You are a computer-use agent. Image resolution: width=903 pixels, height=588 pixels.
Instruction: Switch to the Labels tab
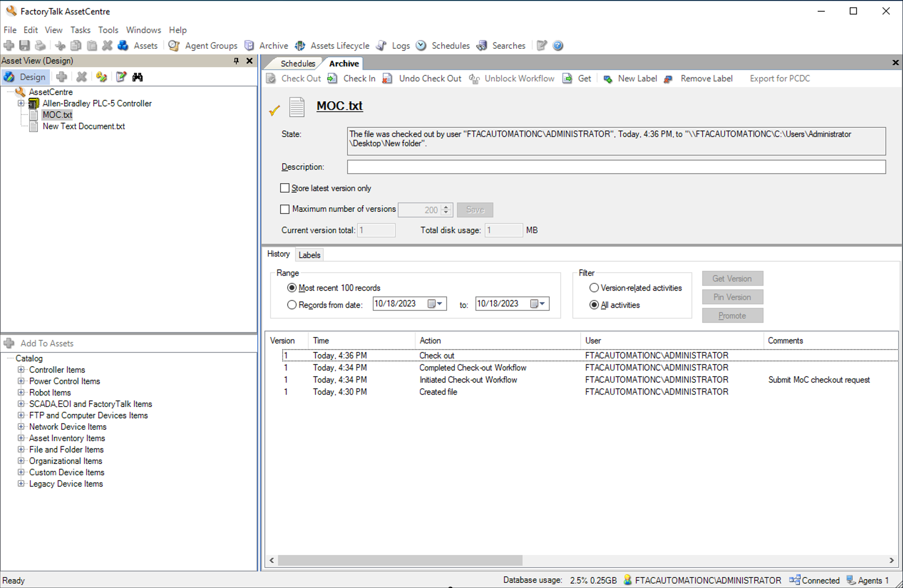coord(309,255)
